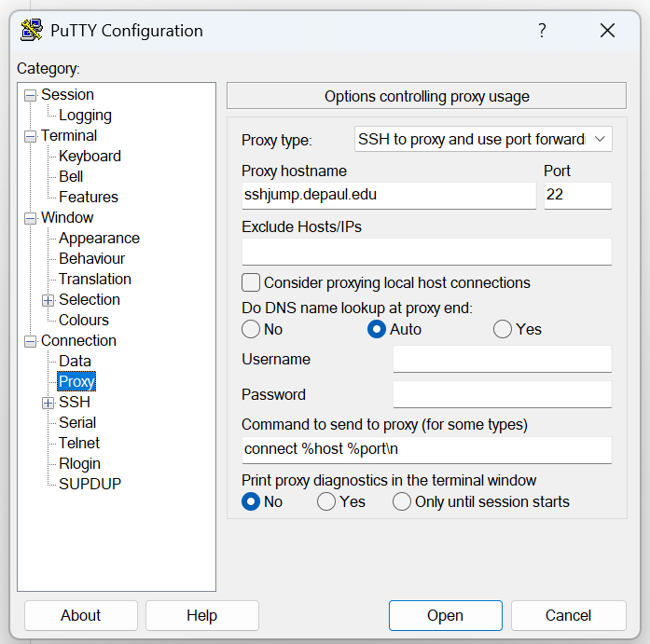This screenshot has width=650, height=644.
Task: Select Yes for DNS name lookup
Action: point(503,329)
